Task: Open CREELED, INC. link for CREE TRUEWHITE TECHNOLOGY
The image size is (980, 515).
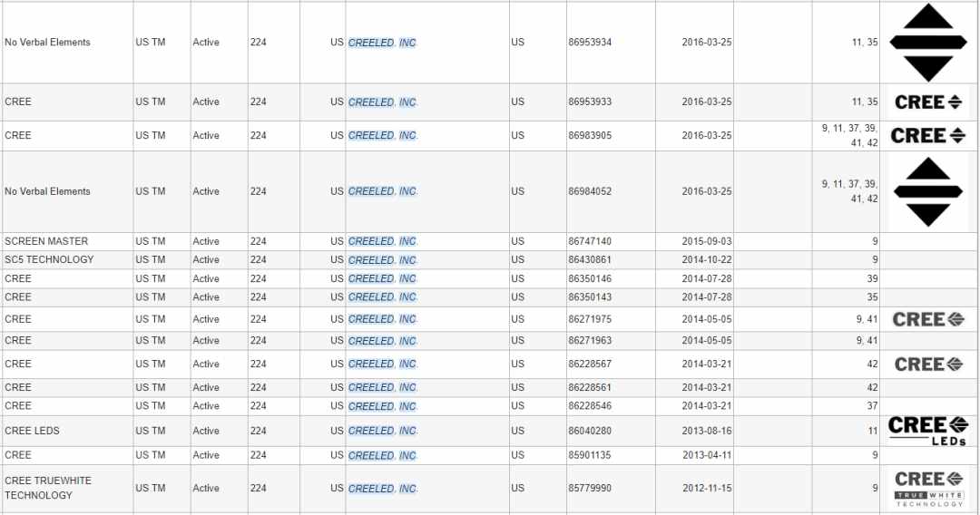Action: click(x=383, y=488)
